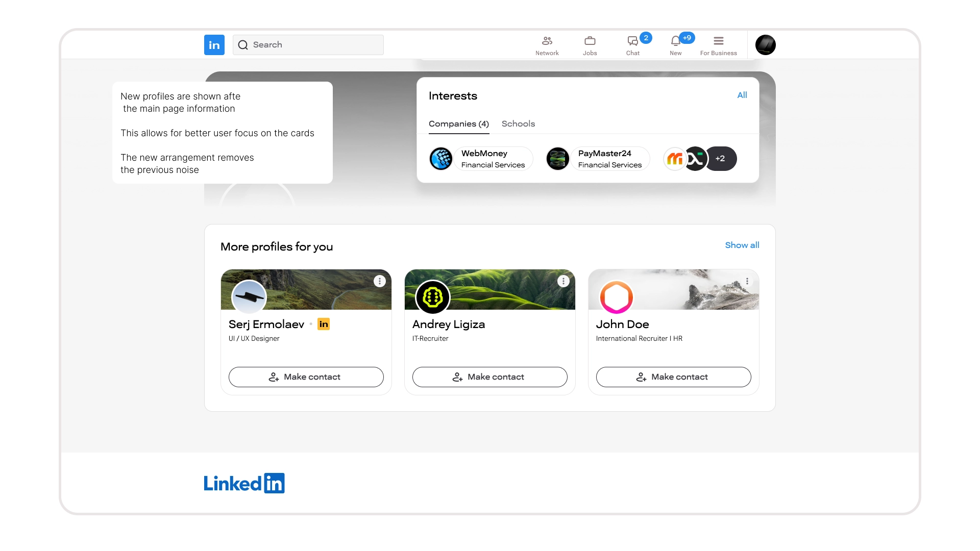
Task: Click the yellow LinkedIn badge by Serj Ermolaev
Action: click(324, 324)
